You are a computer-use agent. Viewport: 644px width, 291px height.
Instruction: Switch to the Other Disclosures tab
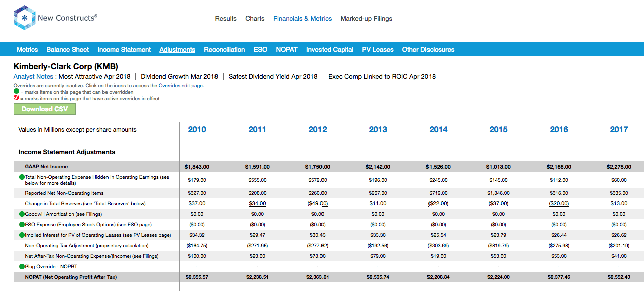coord(428,49)
